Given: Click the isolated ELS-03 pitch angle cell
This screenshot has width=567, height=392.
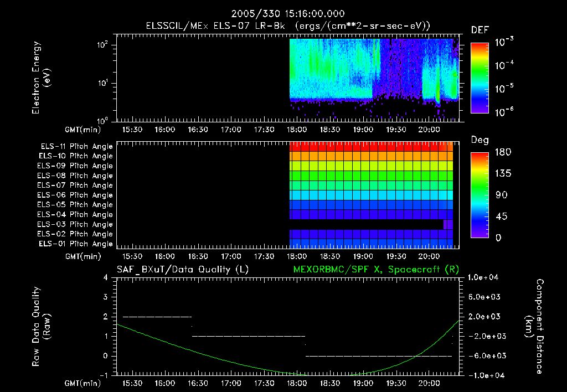Looking at the screenshot, I should (x=448, y=225).
